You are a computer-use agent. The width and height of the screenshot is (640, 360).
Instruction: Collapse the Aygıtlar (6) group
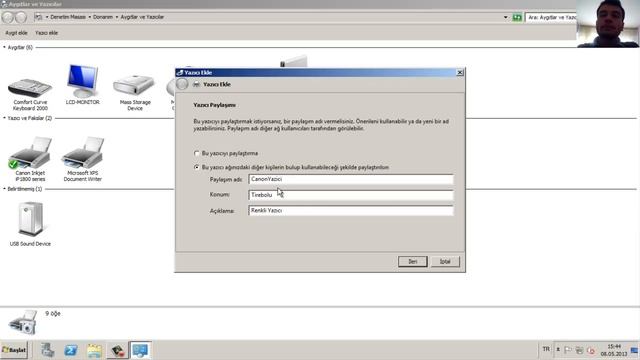coord(4,47)
